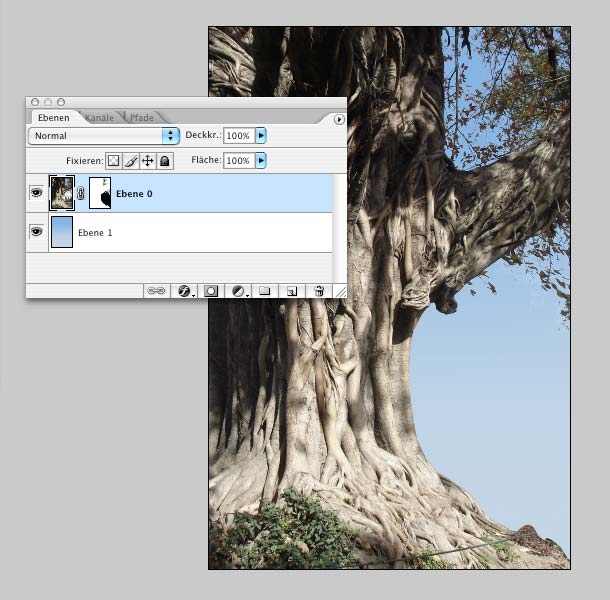Screen dimensions: 610x600
Task: Click the delete layer trash icon
Action: click(319, 291)
